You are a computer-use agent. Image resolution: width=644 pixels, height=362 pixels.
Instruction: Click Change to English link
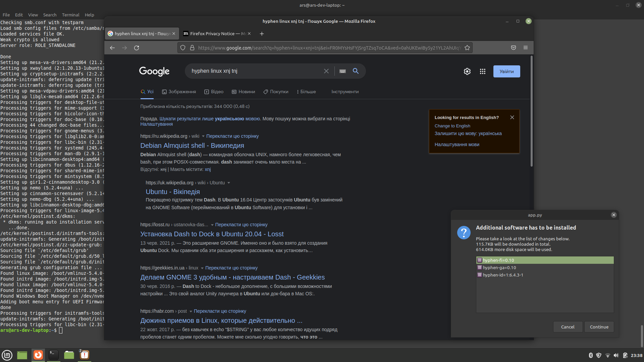pos(452,126)
